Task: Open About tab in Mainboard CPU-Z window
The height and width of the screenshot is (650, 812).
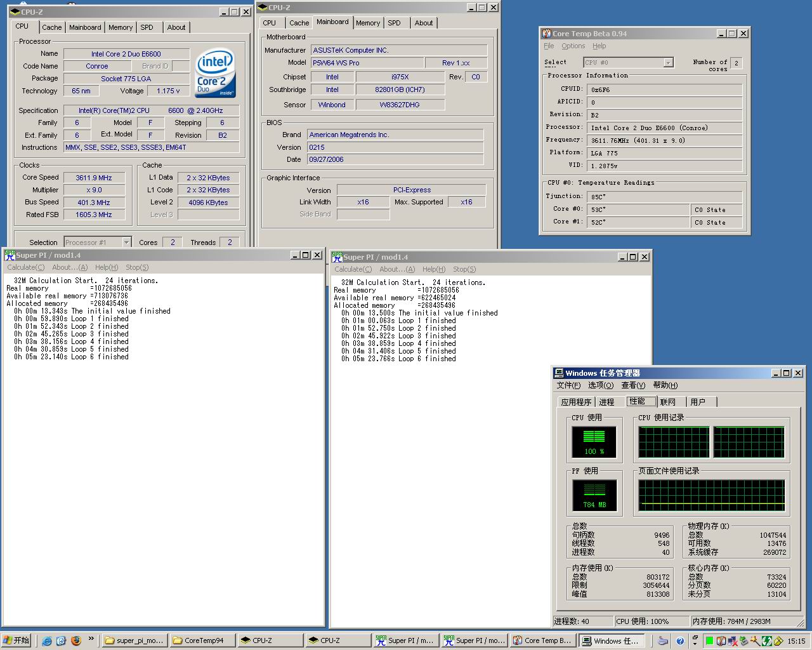Action: pyautogui.click(x=424, y=23)
